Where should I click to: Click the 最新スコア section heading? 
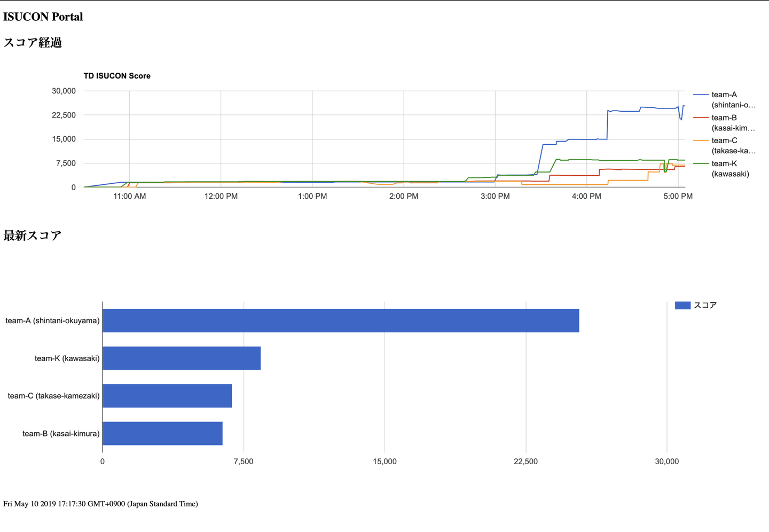click(33, 236)
